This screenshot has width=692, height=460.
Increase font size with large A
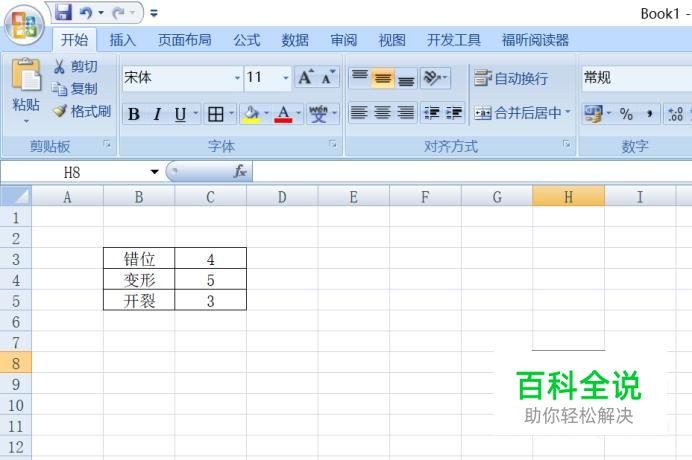[x=306, y=77]
